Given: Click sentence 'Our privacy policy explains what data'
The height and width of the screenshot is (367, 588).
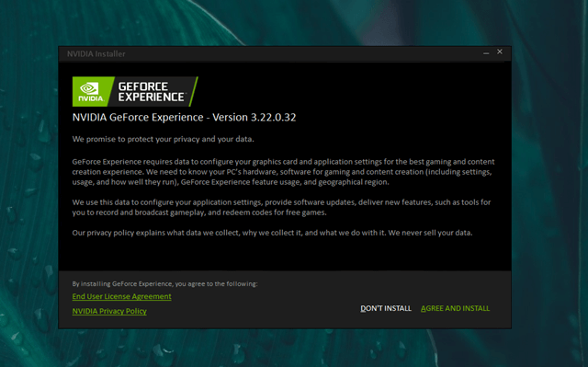Looking at the screenshot, I should click(x=272, y=233).
